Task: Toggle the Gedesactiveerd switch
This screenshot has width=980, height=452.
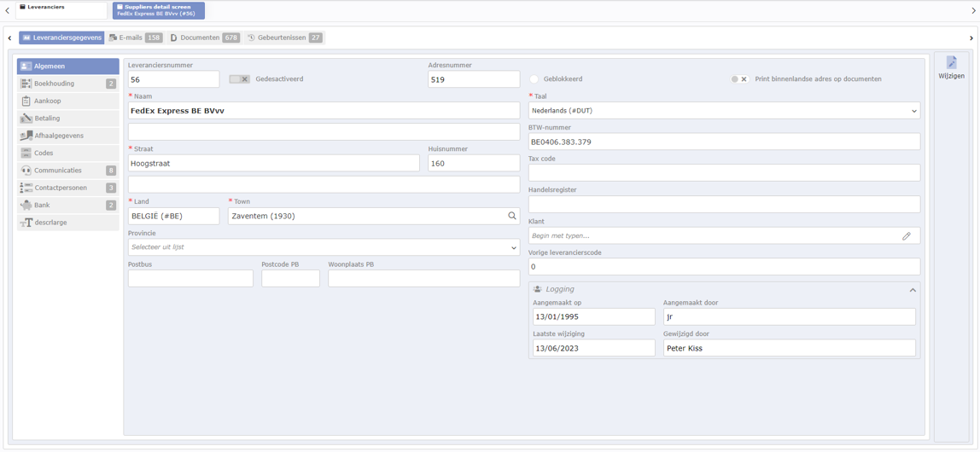Action: (239, 79)
